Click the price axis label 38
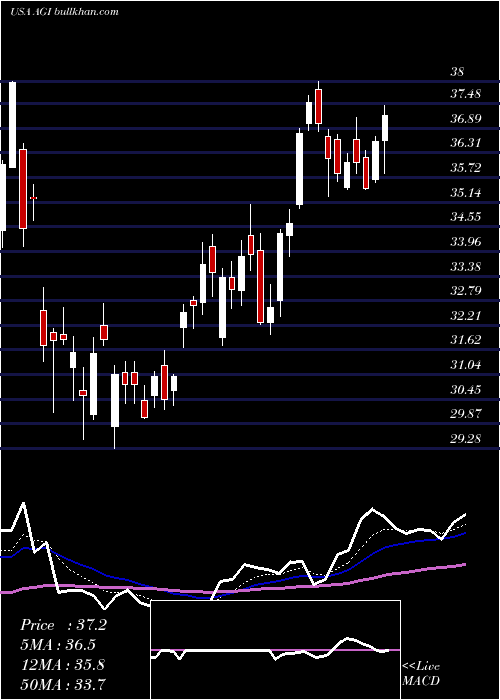The width and height of the screenshot is (500, 700). point(458,71)
